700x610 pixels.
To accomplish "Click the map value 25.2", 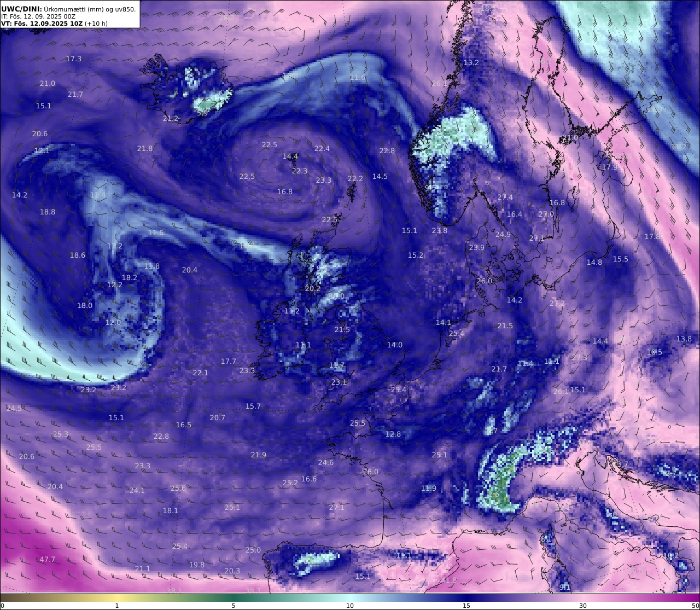I will [290, 483].
